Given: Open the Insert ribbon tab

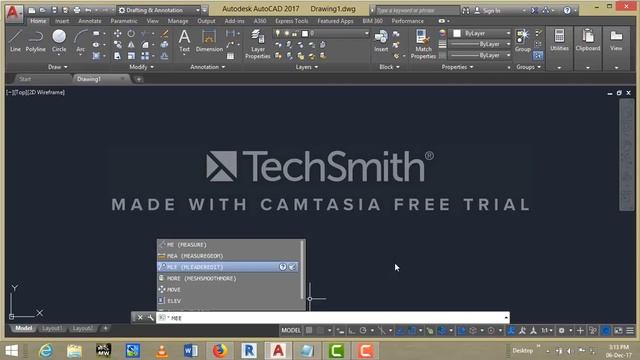Looking at the screenshot, I should (62, 21).
